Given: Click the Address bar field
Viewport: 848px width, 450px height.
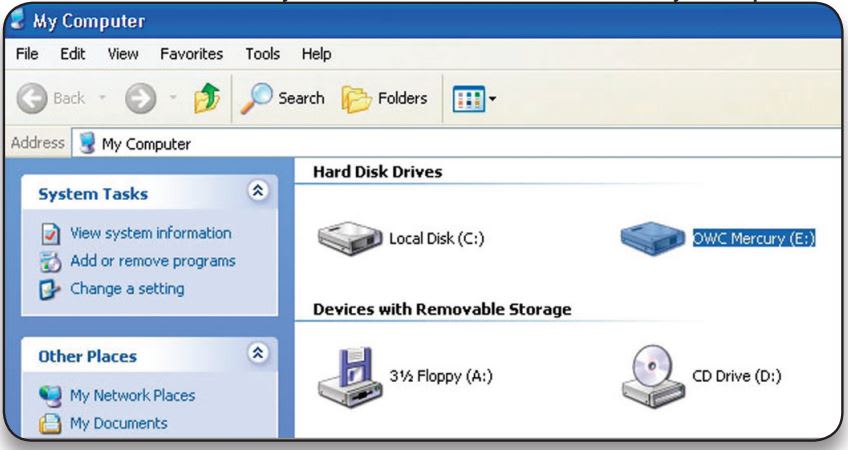Looking at the screenshot, I should pos(457,143).
